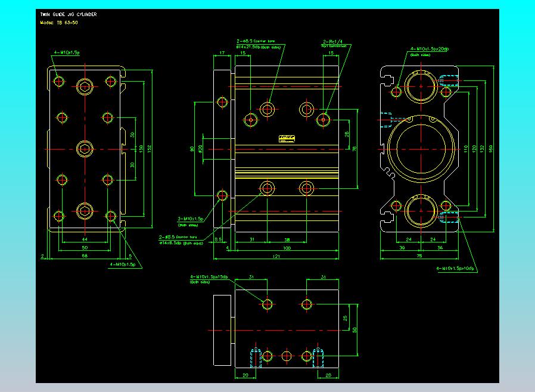
Task: Select the '100' body length dimension
Action: coord(287,247)
